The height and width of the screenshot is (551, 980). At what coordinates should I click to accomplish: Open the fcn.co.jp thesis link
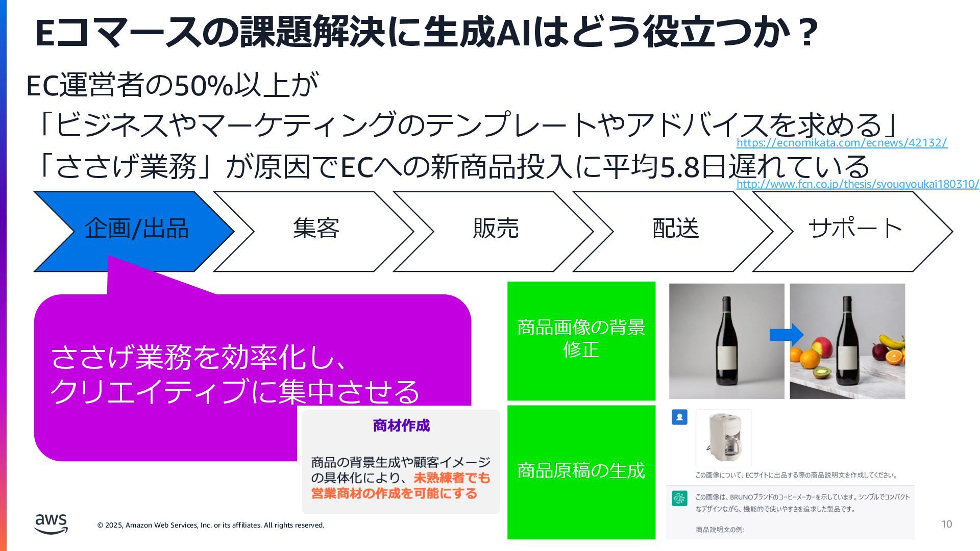pyautogui.click(x=857, y=184)
